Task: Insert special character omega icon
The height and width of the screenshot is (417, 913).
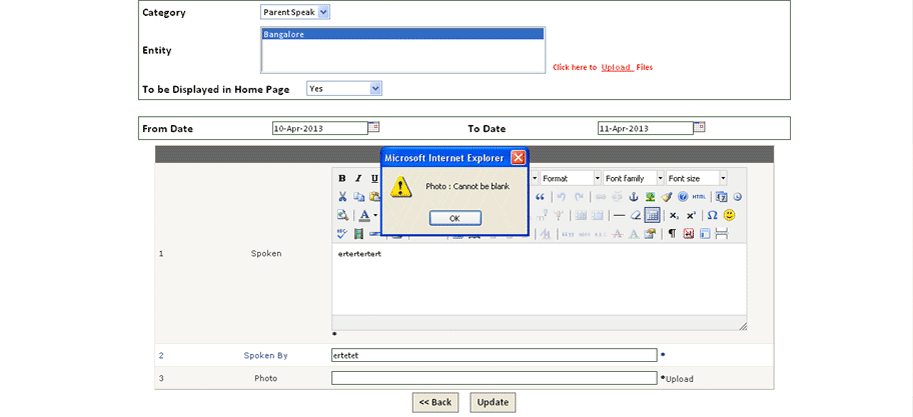Action: click(x=712, y=215)
